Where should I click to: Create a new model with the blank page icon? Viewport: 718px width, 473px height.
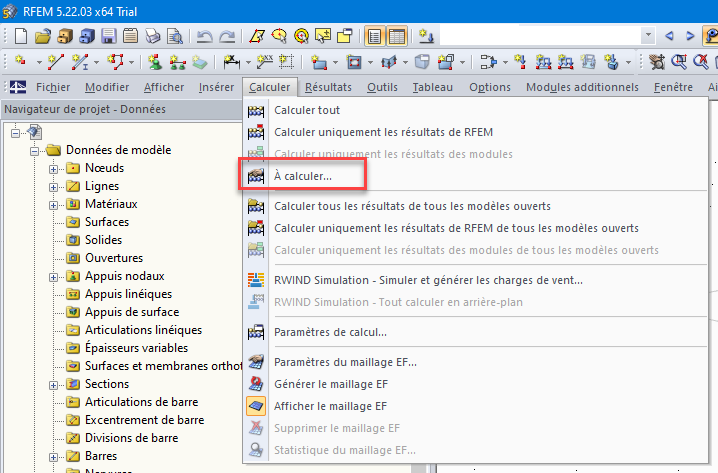(20, 36)
